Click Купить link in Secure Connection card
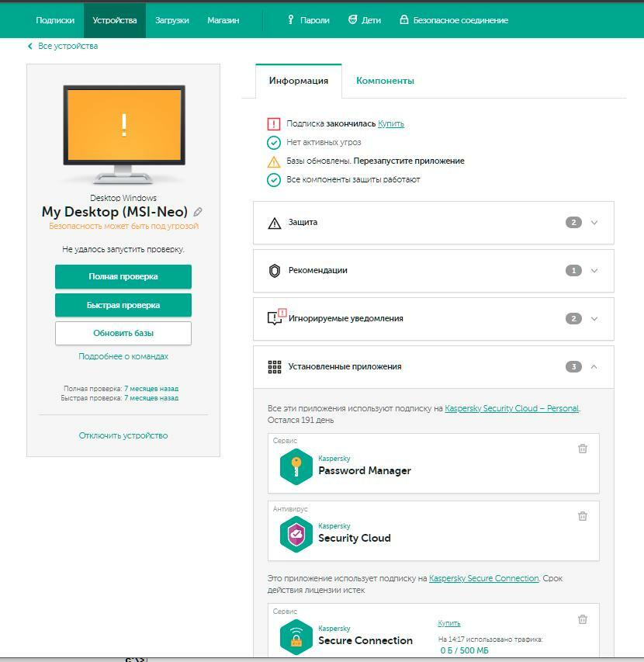 pos(449,623)
